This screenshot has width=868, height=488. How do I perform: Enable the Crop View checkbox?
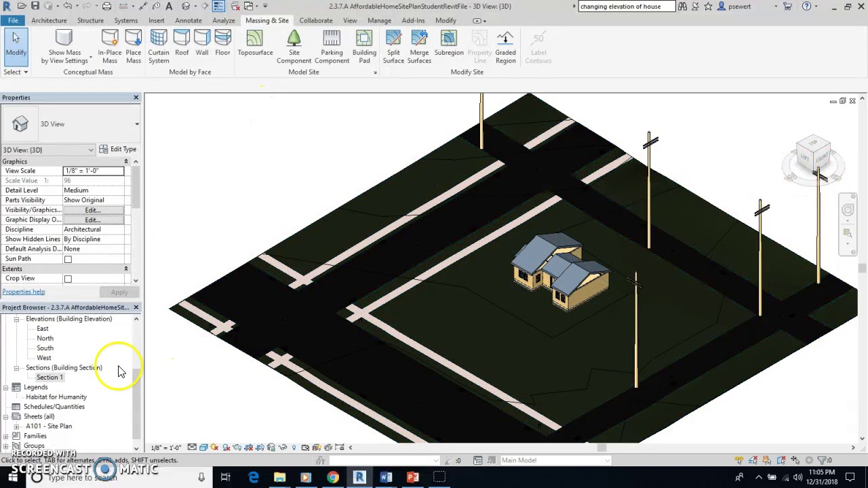pyautogui.click(x=68, y=279)
